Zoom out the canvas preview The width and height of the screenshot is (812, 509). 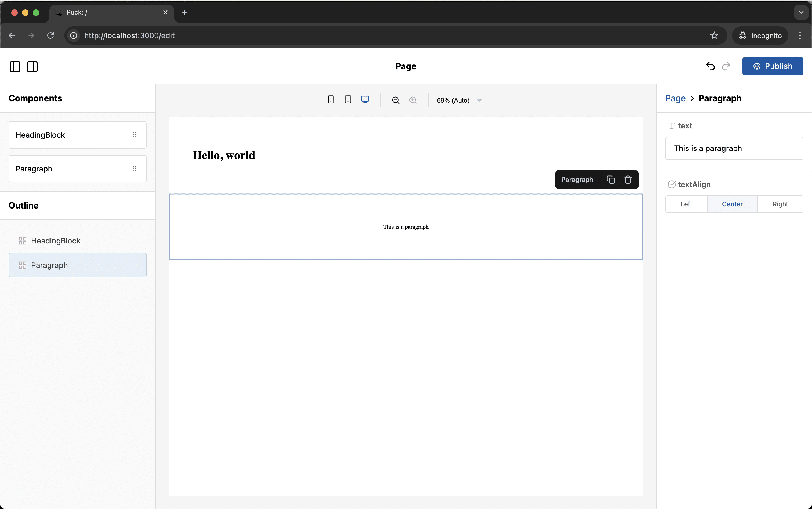(396, 100)
